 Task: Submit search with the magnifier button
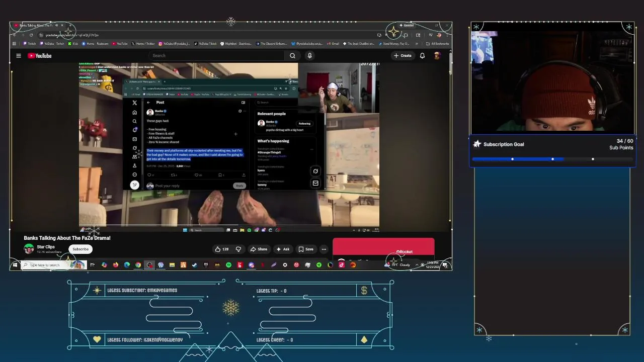click(292, 56)
